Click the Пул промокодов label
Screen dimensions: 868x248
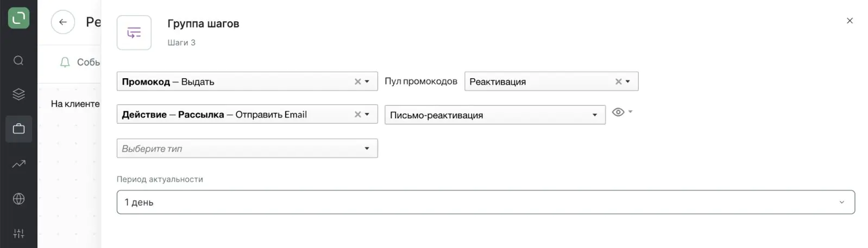(x=421, y=81)
